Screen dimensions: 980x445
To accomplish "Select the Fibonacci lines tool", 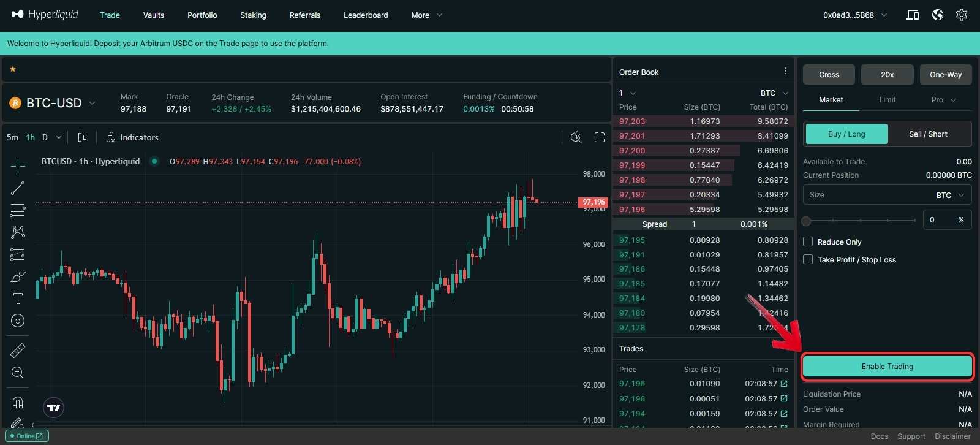I will (18, 210).
